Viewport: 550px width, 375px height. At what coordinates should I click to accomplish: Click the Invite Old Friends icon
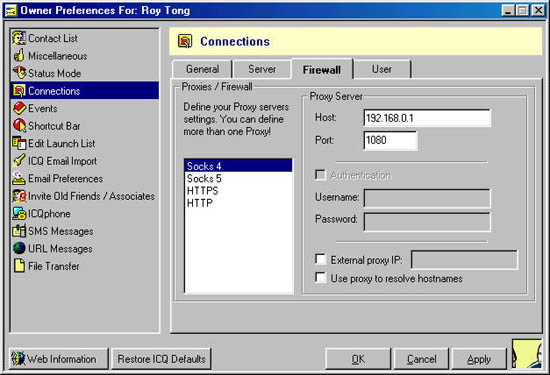(x=19, y=196)
